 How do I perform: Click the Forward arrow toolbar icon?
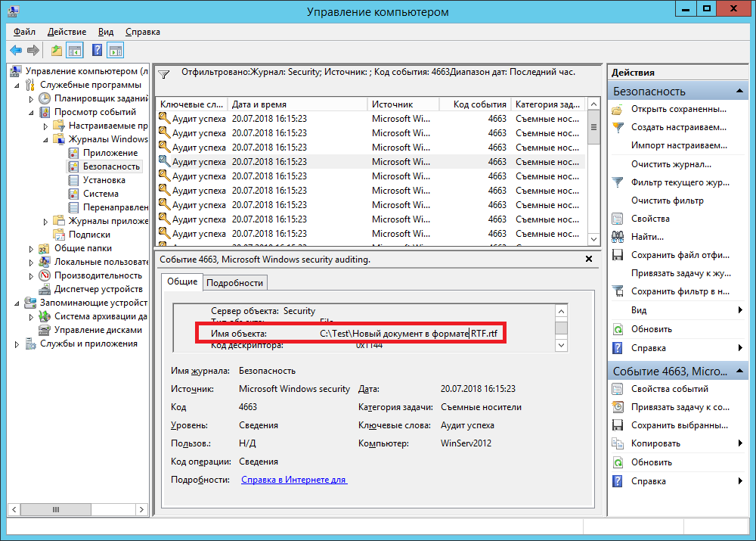(33, 51)
